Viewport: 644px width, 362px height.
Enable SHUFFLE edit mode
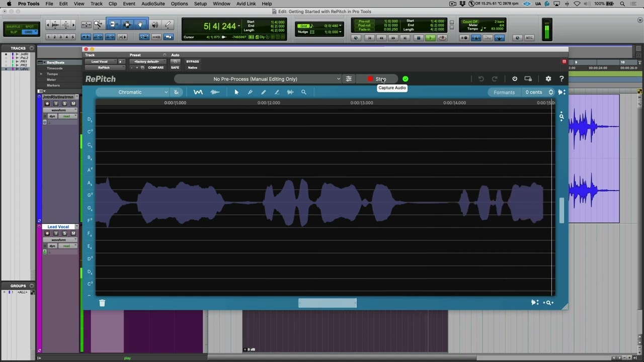point(13,27)
